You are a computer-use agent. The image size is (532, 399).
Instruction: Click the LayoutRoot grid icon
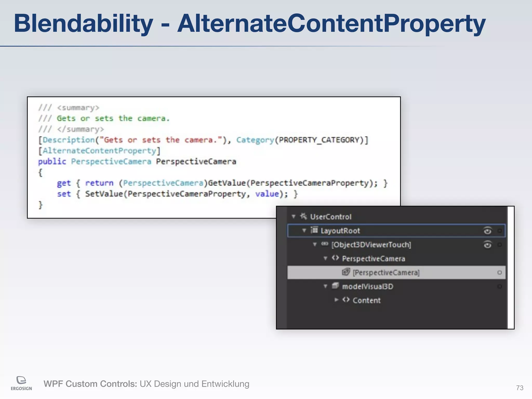tap(314, 230)
